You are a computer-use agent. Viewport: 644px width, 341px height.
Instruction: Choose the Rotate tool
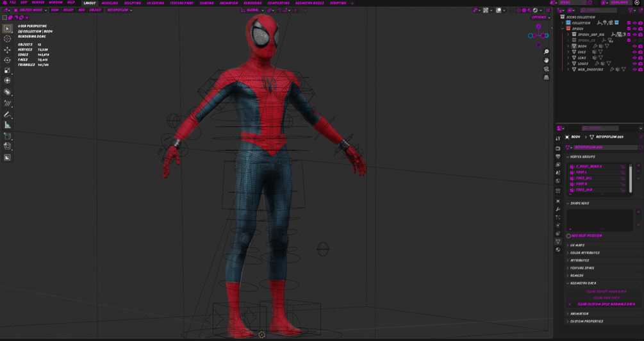[x=8, y=60]
